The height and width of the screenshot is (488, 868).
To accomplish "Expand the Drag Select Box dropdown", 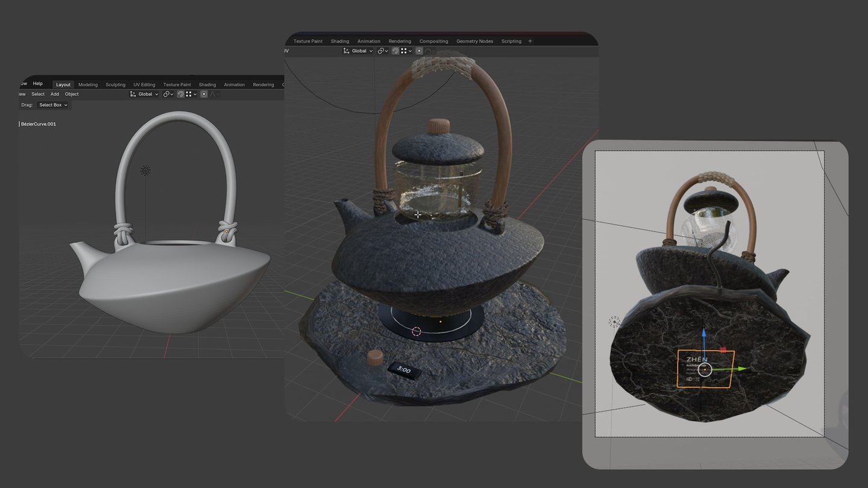I will click(x=53, y=105).
